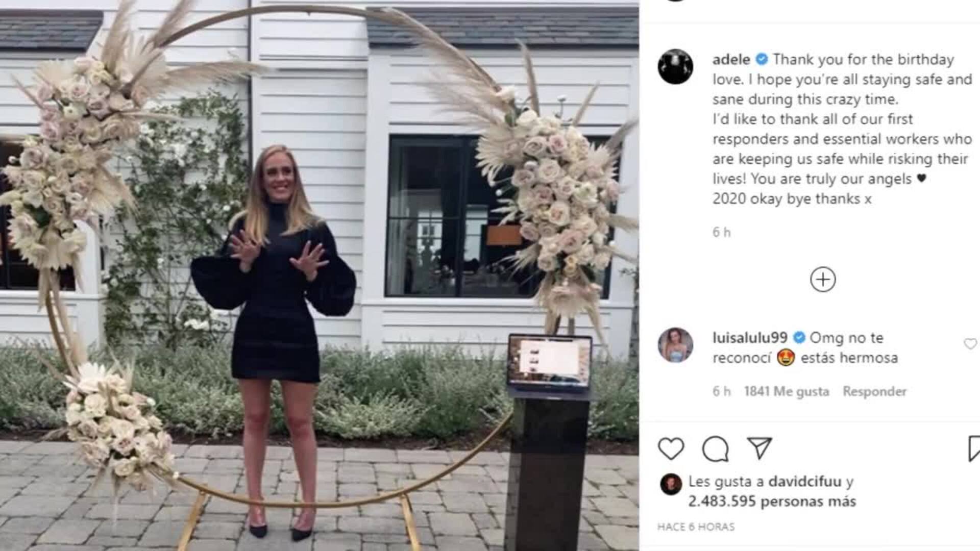Load more comments with the plus circle
Image resolution: width=980 pixels, height=551 pixels.
click(823, 280)
